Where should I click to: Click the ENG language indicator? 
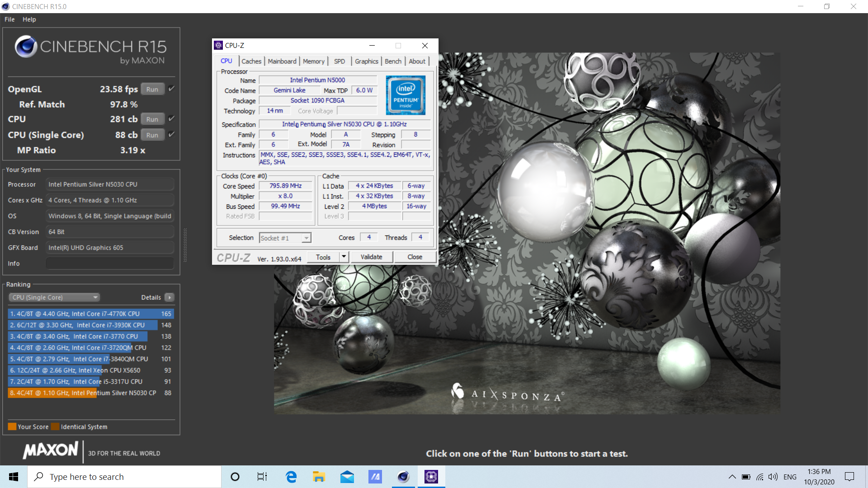790,477
